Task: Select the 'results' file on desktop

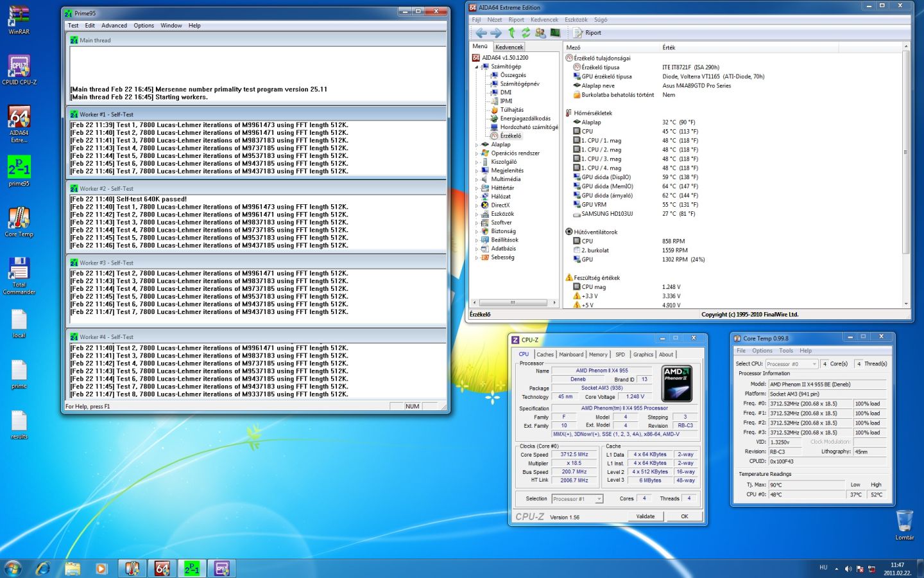Action: pyautogui.click(x=19, y=425)
